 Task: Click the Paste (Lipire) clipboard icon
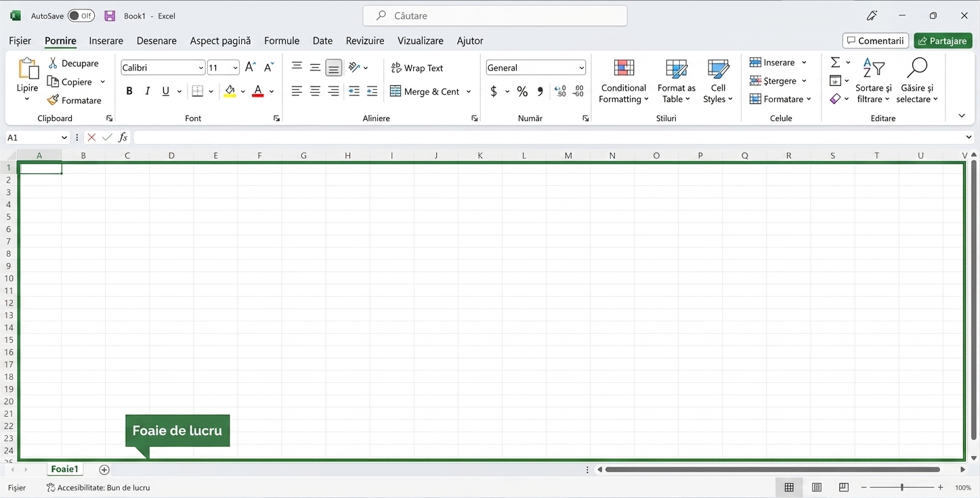click(28, 69)
